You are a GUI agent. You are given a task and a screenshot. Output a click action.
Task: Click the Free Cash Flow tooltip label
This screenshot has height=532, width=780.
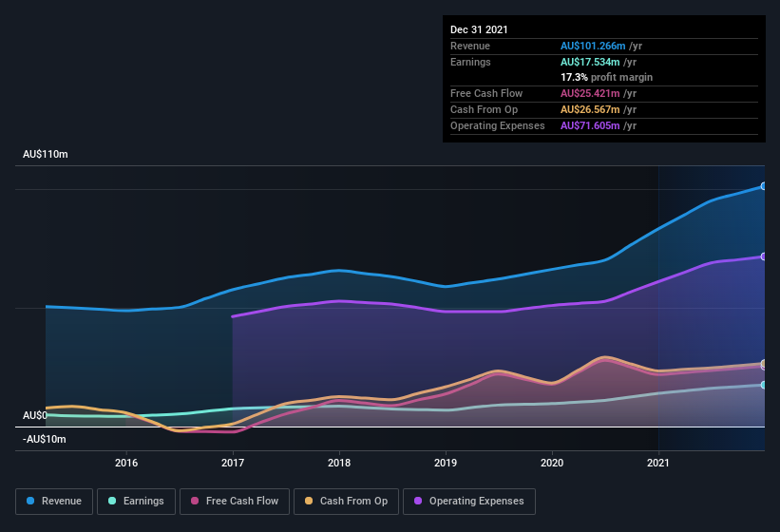(486, 93)
